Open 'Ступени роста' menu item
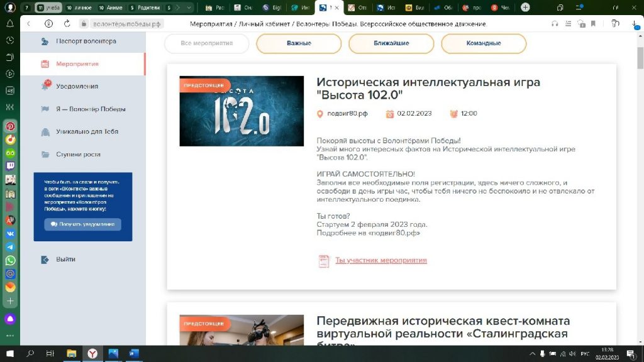Screen dimensions: 644x362 [83, 155]
